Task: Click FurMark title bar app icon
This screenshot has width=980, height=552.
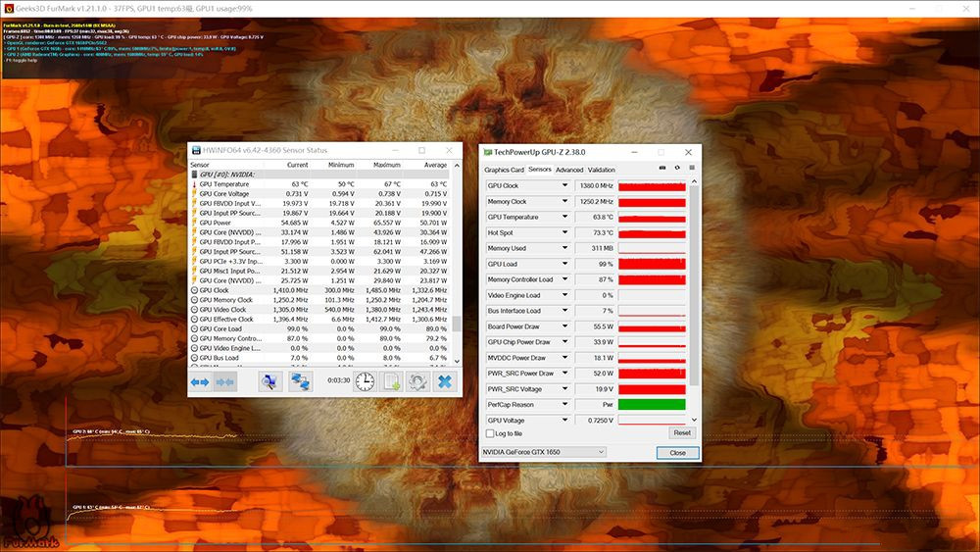Action: pyautogui.click(x=9, y=9)
